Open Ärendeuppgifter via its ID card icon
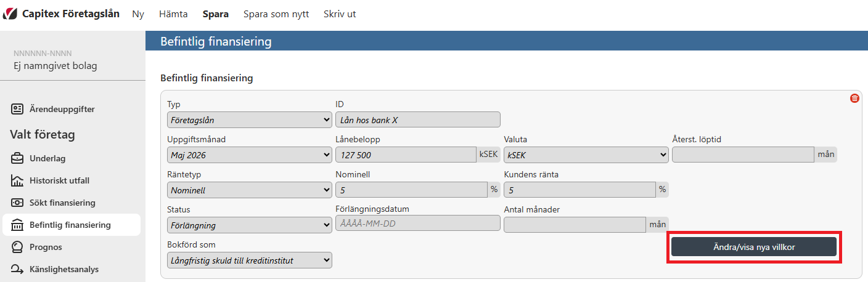Viewport: 868px width, 282px height. click(17, 109)
